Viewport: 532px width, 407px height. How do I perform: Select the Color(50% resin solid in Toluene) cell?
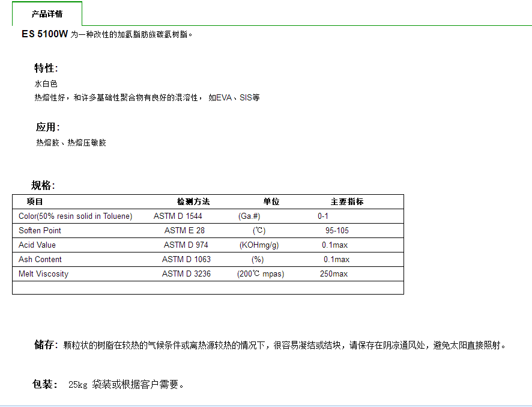click(x=76, y=216)
